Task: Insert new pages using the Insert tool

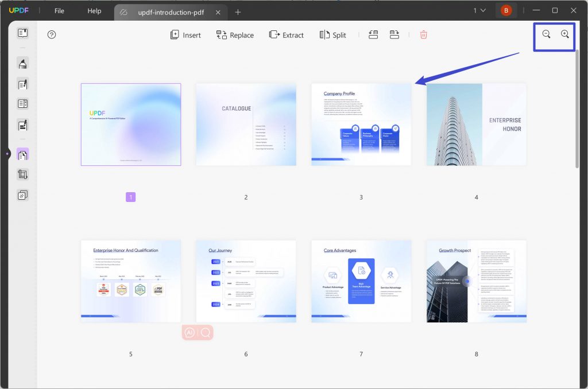Action: [x=185, y=35]
